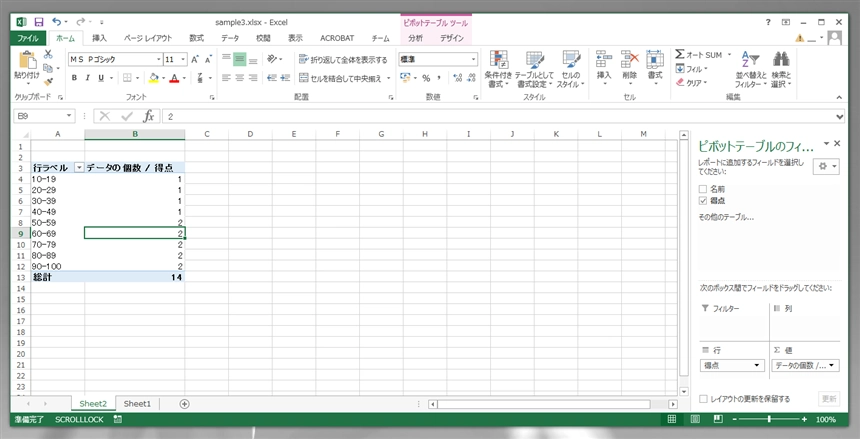Switch to Page Layout view in status bar
Screen dimensions: 860x439
tap(695, 419)
